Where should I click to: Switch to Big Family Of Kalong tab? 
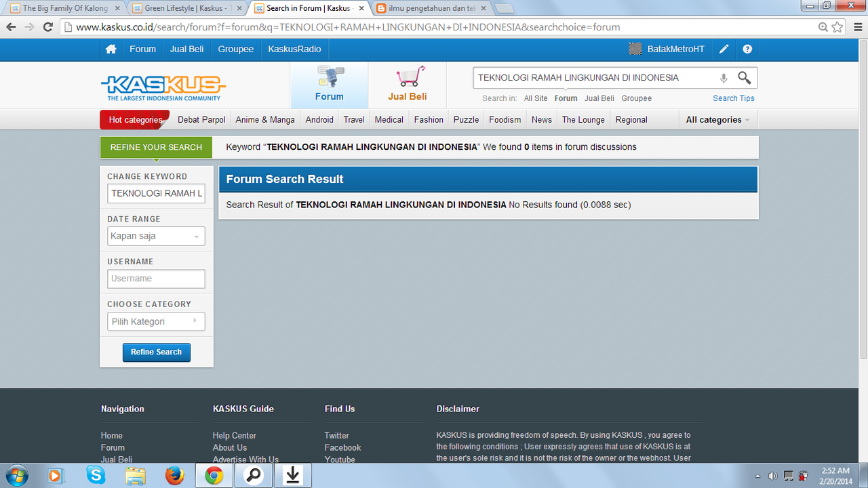click(66, 8)
